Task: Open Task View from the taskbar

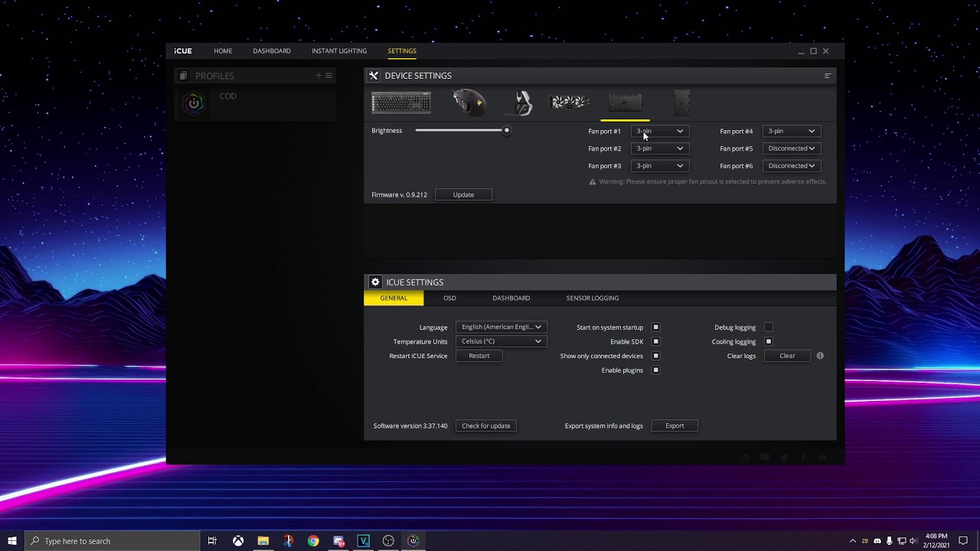Action: coord(212,541)
